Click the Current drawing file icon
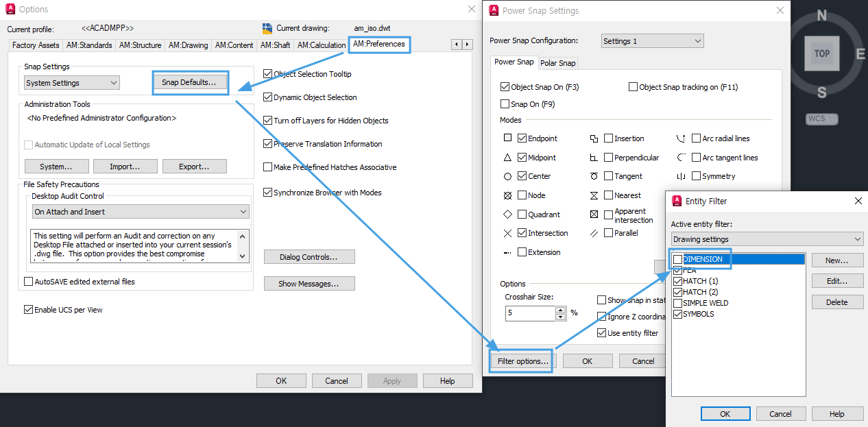 point(267,28)
